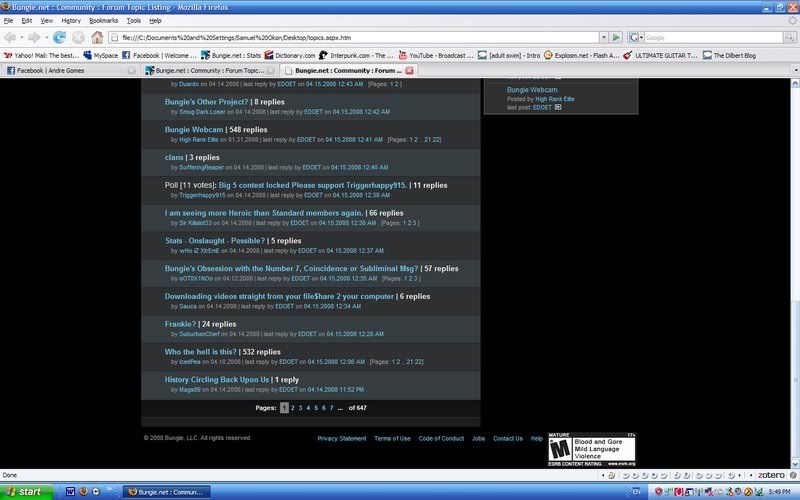
Task: Open the search engine selector dropdown
Action: click(637, 38)
